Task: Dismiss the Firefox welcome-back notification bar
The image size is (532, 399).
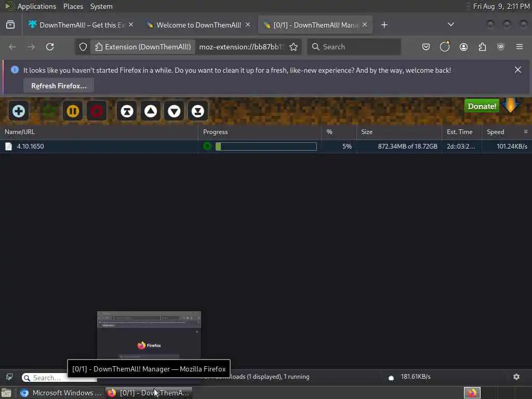Action: pyautogui.click(x=518, y=70)
